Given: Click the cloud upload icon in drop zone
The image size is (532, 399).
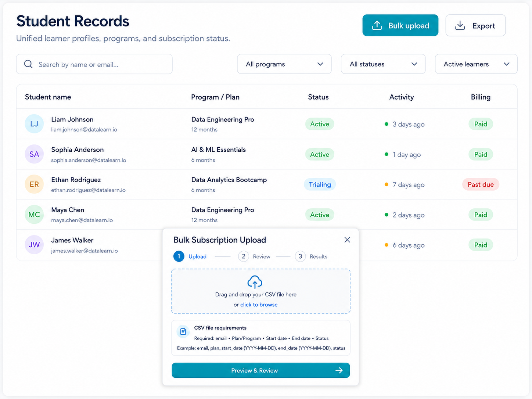Looking at the screenshot, I should click(255, 282).
